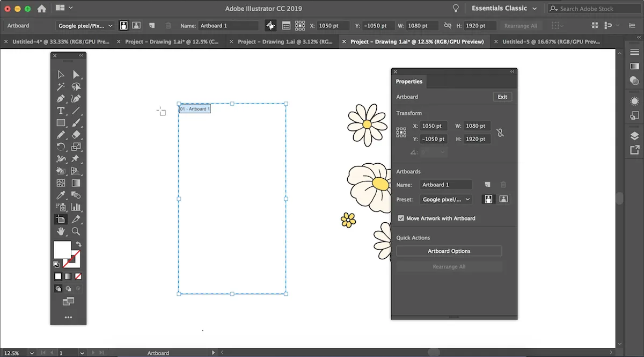Open the artboard preset dropdown in control bar
Image resolution: width=644 pixels, height=357 pixels.
click(86, 26)
